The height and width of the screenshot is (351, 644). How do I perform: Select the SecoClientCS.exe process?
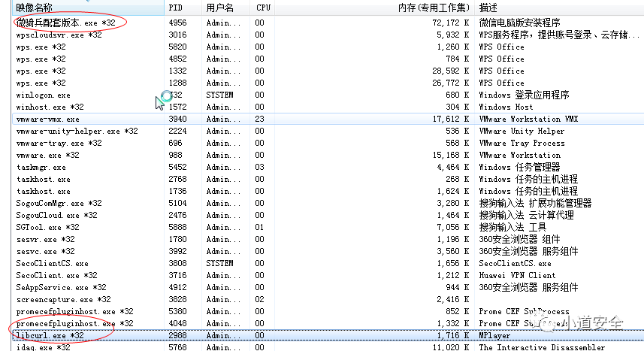(x=328, y=264)
